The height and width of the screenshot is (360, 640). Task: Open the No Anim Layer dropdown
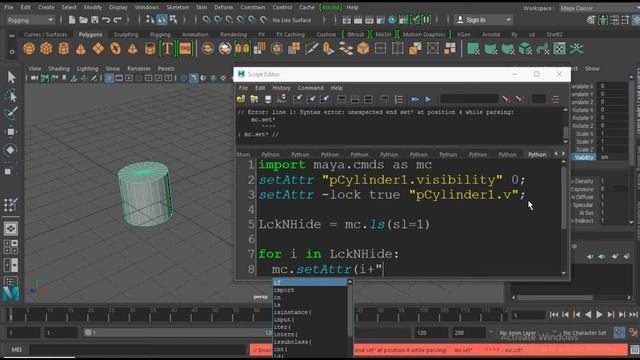[x=517, y=333]
